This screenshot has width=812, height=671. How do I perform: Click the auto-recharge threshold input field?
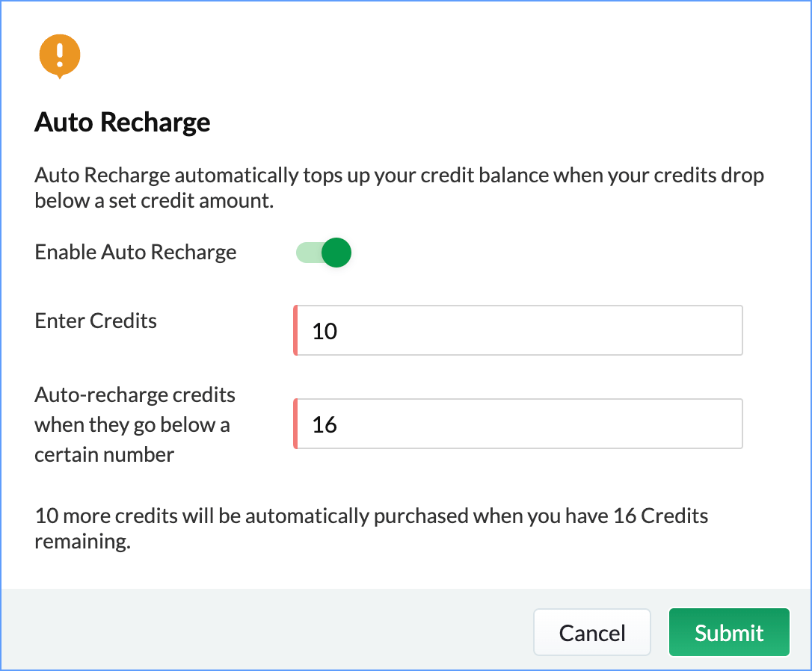point(518,424)
